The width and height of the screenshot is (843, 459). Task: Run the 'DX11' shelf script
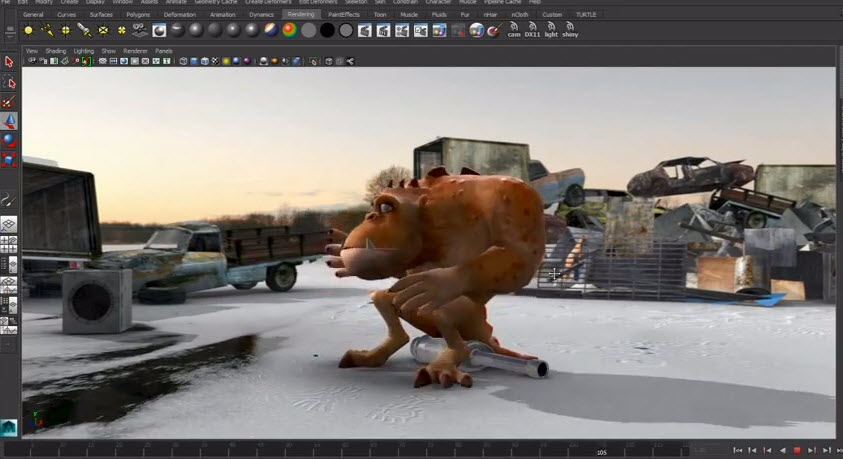pyautogui.click(x=532, y=30)
